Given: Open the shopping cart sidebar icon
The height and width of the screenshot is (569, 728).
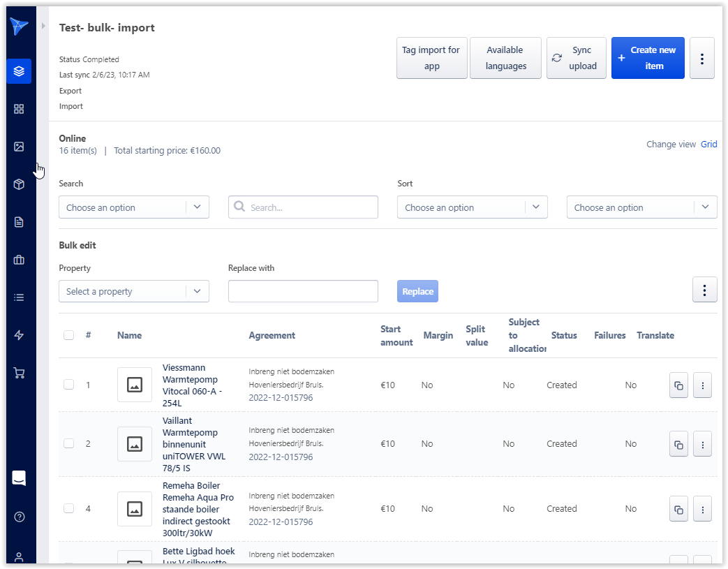Looking at the screenshot, I should [x=19, y=373].
